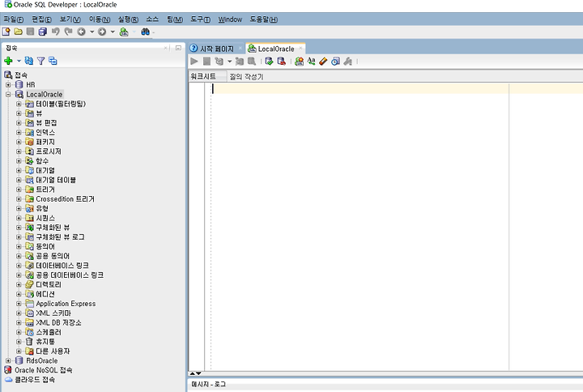The width and height of the screenshot is (583, 392).
Task: Switch to the 시작 페이지 tab
Action: (x=217, y=49)
